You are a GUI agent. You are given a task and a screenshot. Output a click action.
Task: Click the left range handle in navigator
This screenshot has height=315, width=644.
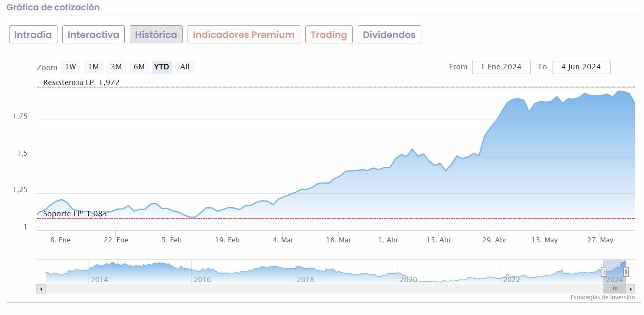[x=604, y=272]
